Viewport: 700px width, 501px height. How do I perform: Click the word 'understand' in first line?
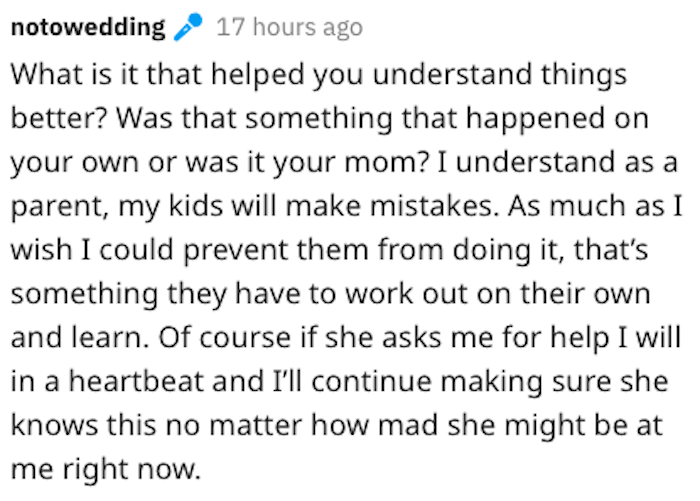coord(452,74)
